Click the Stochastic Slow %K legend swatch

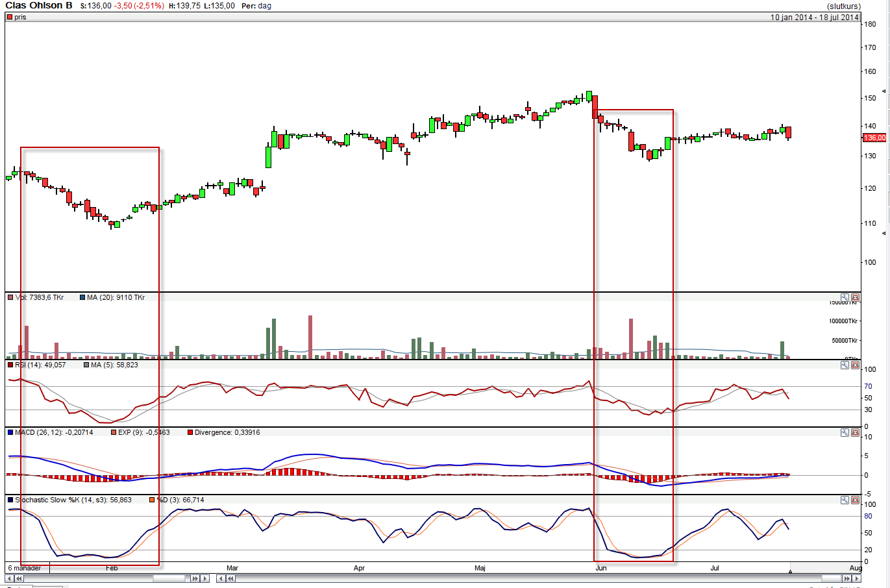point(10,500)
